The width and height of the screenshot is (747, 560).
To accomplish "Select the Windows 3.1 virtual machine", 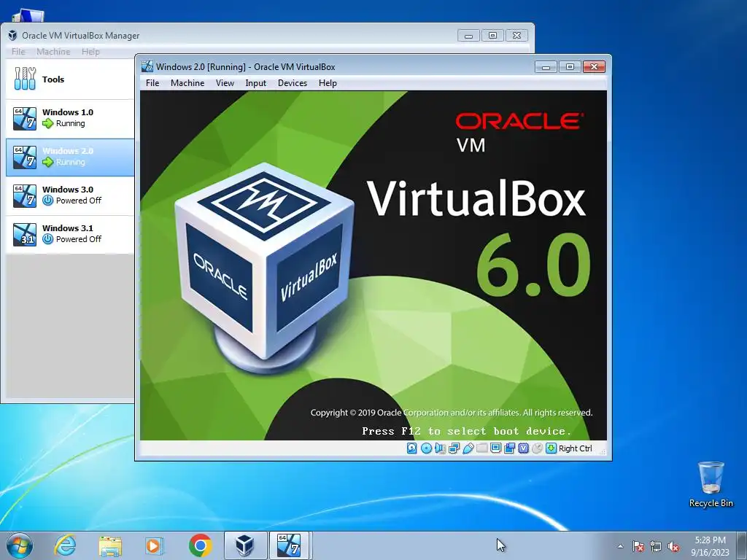I will pyautogui.click(x=70, y=234).
